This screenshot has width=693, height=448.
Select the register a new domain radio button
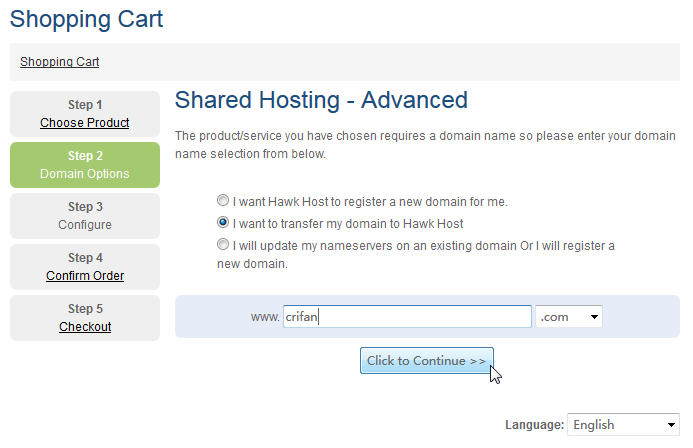[223, 201]
